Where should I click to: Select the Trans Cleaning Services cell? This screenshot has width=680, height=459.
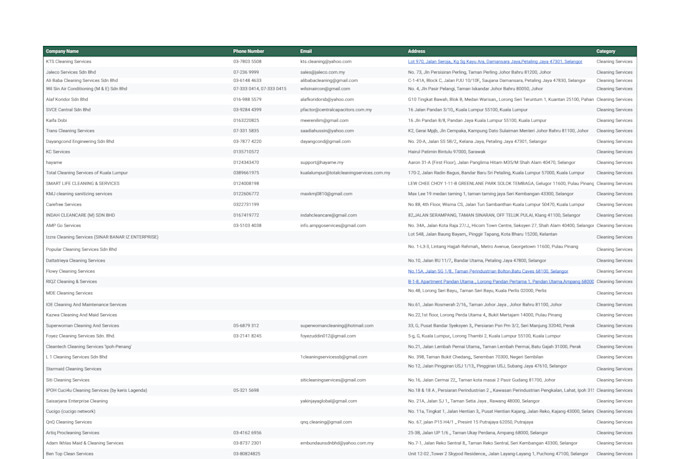coord(70,131)
